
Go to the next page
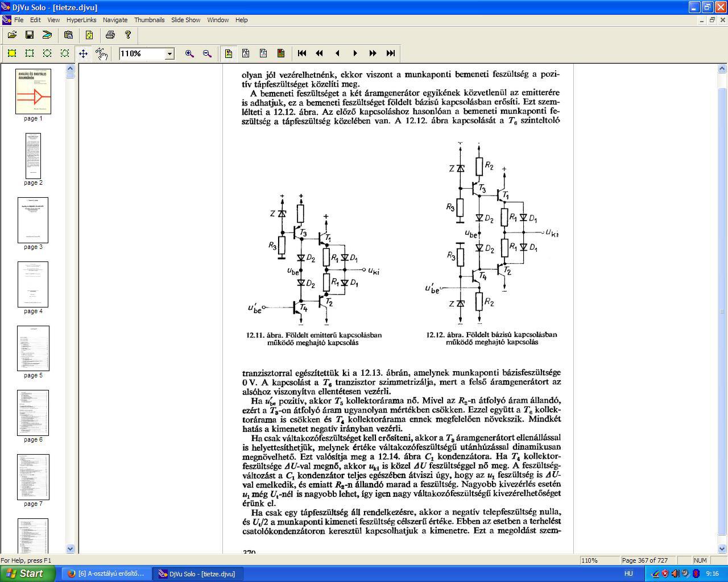pyautogui.click(x=355, y=53)
